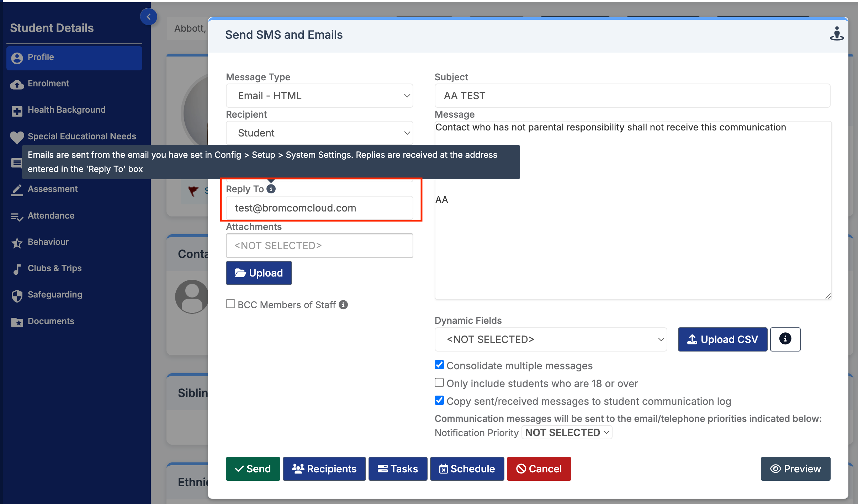Click the info button beside Upload CSV
This screenshot has width=858, height=504.
(785, 339)
